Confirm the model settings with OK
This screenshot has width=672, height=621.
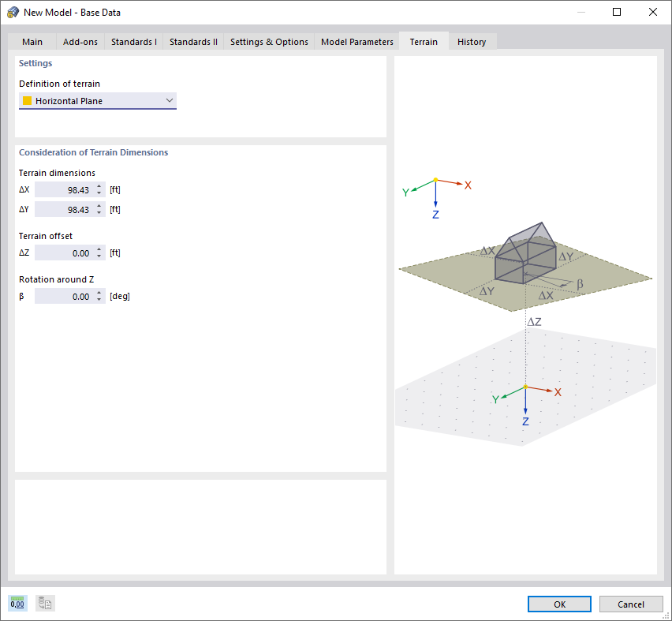[x=558, y=604]
